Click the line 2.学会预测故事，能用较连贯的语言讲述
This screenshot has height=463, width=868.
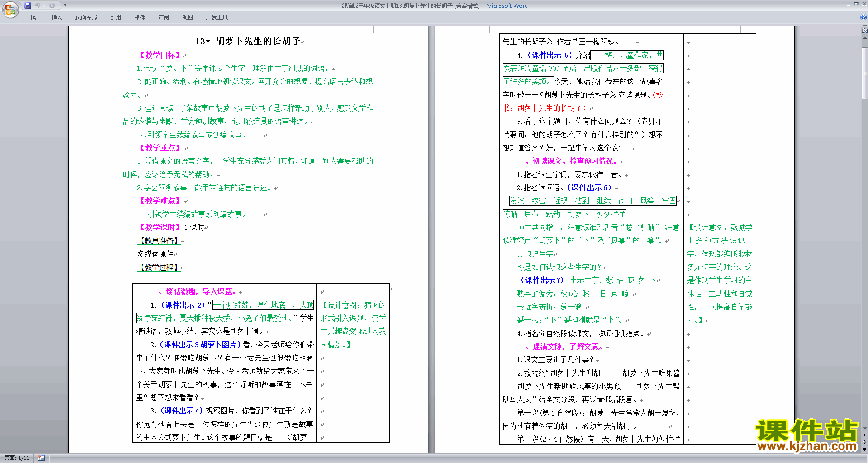[x=204, y=187]
